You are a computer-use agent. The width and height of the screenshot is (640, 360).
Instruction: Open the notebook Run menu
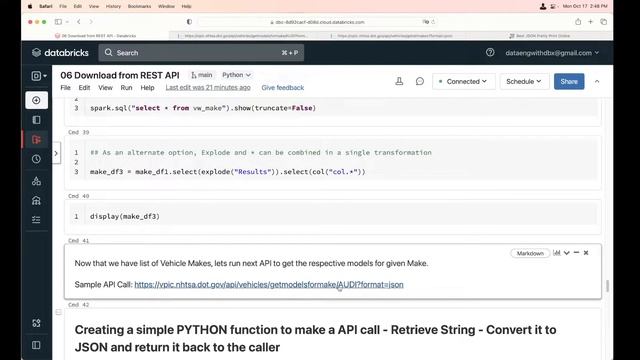[x=126, y=88]
